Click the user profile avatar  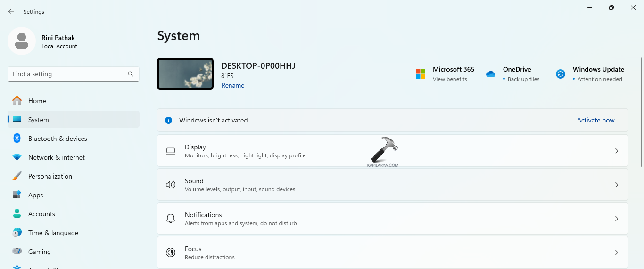click(22, 41)
